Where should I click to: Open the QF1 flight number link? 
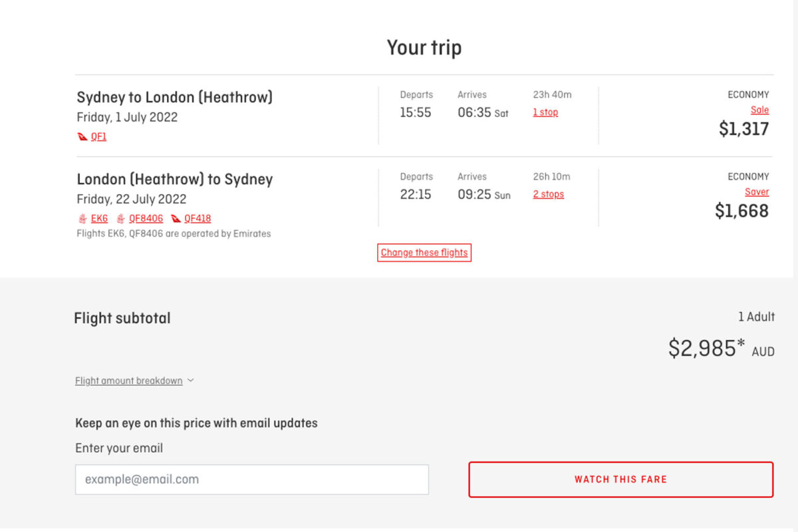pyautogui.click(x=98, y=137)
